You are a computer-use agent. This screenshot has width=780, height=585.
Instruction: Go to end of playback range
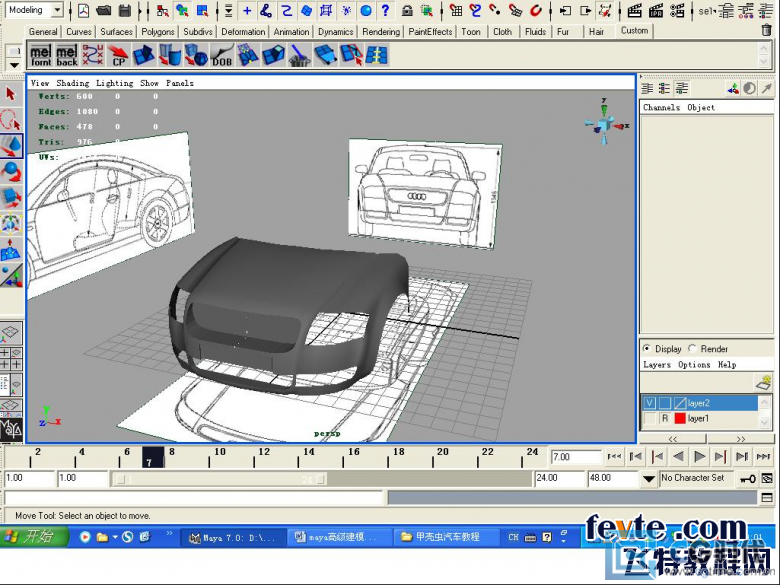pyautogui.click(x=764, y=457)
